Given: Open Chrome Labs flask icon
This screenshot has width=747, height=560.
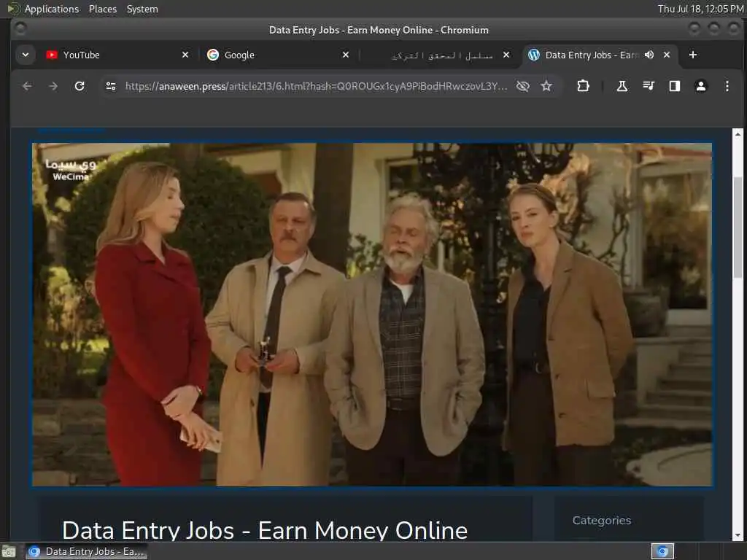Looking at the screenshot, I should [622, 86].
